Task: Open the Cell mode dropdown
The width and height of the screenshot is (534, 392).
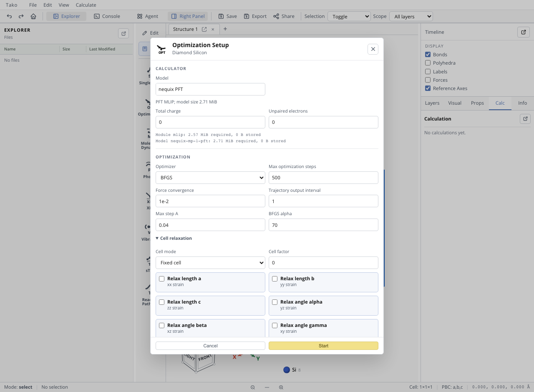Action: point(210,263)
